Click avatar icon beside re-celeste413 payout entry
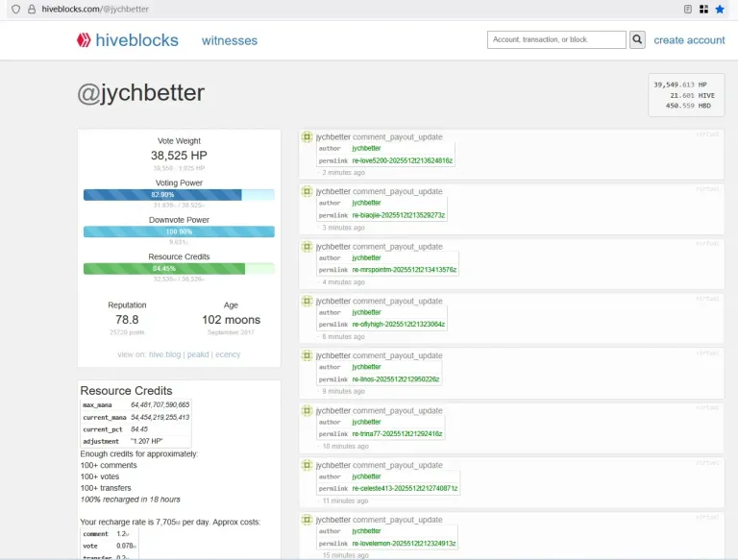738x560 pixels. tap(307, 465)
